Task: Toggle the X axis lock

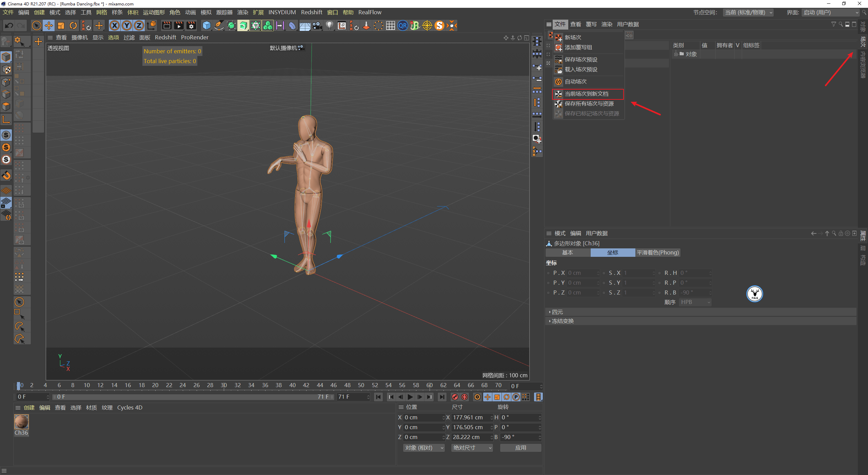Action: pos(115,25)
